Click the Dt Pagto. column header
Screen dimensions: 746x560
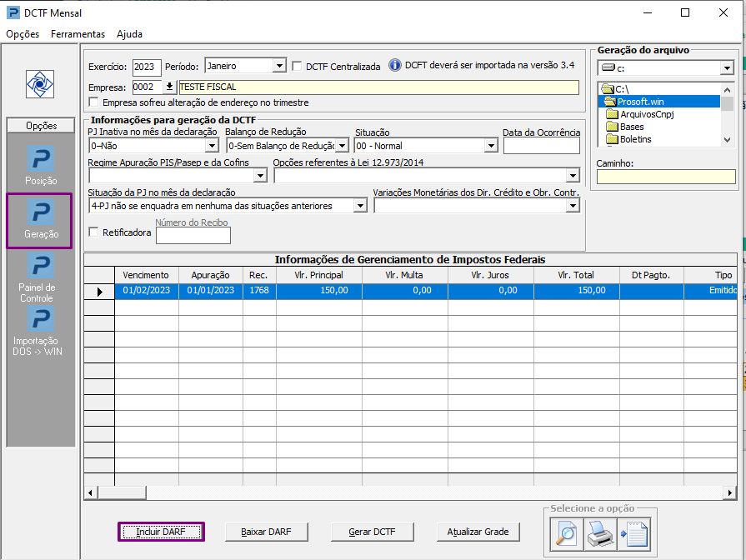coord(651,275)
